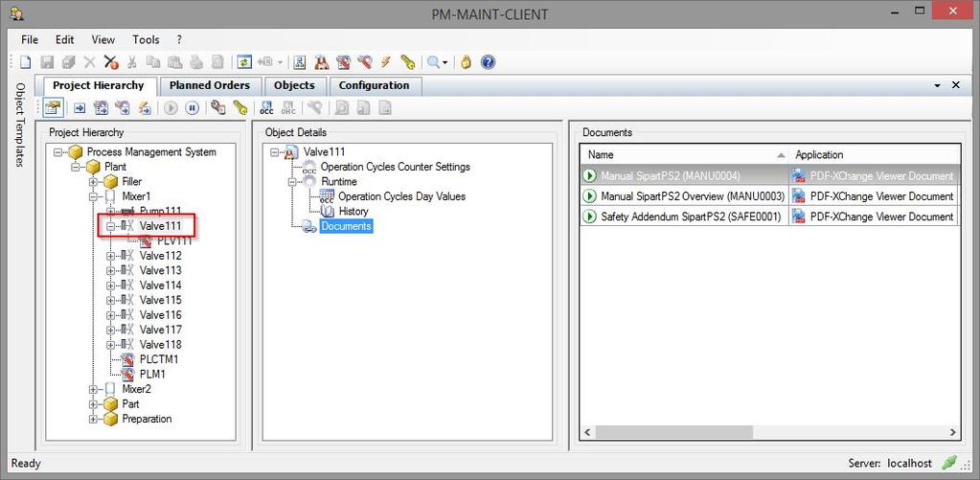
Task: Select the Safety Addendum SipartPS2 (SAFE0001) row
Action: point(770,217)
